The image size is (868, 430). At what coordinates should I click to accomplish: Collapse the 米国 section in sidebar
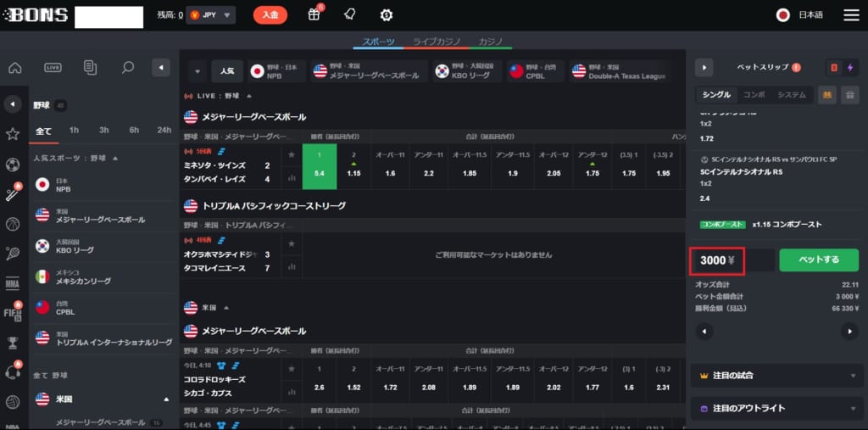point(166,399)
